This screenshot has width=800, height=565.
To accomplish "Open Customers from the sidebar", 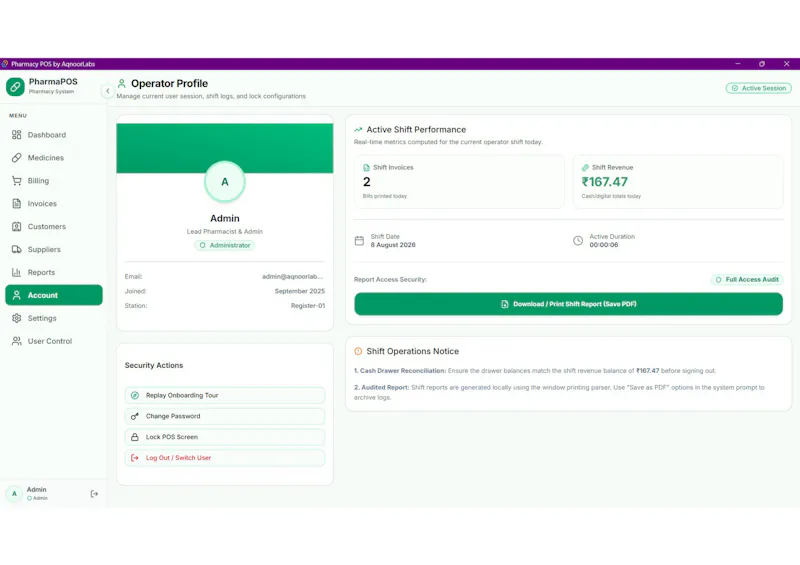I will click(x=54, y=227).
